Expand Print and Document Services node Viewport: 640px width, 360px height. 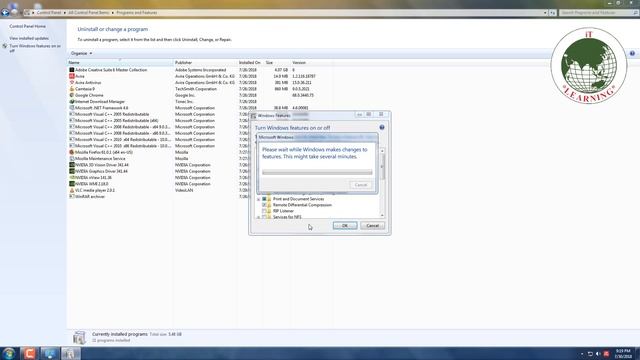coord(258,199)
